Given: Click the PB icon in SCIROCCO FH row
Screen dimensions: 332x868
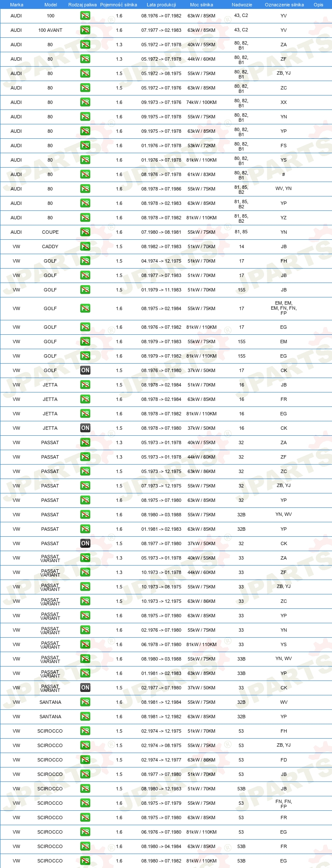Looking at the screenshot, I should [85, 731].
